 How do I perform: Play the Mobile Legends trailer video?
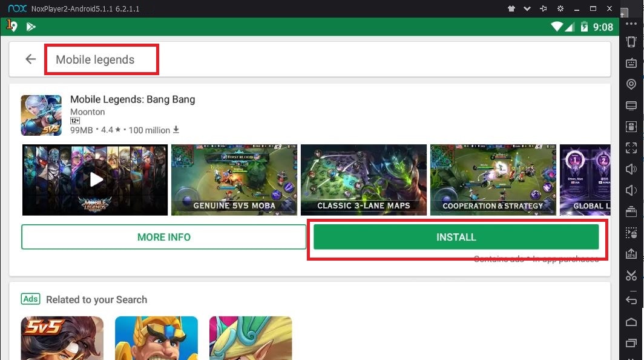tap(95, 180)
